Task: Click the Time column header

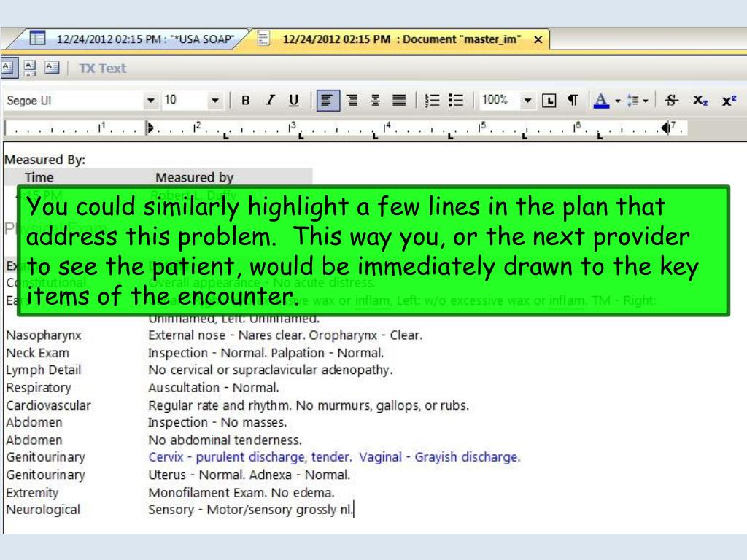Action: tap(39, 178)
